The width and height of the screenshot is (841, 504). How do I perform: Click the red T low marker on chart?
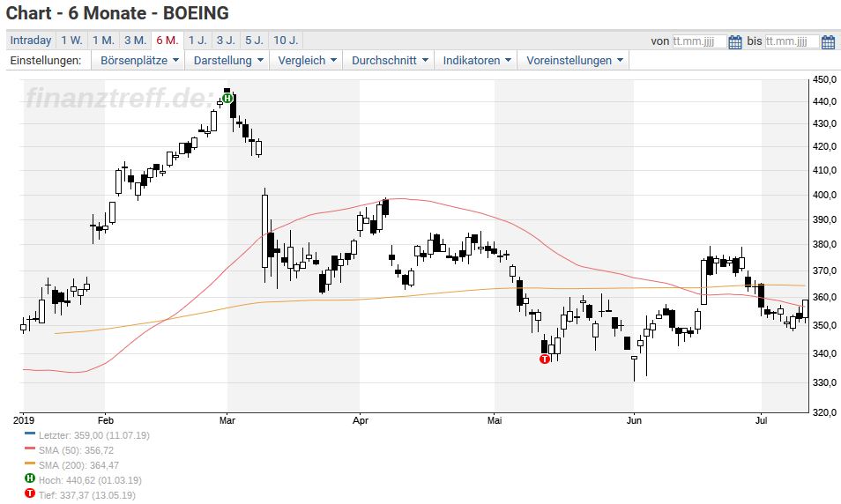545,359
